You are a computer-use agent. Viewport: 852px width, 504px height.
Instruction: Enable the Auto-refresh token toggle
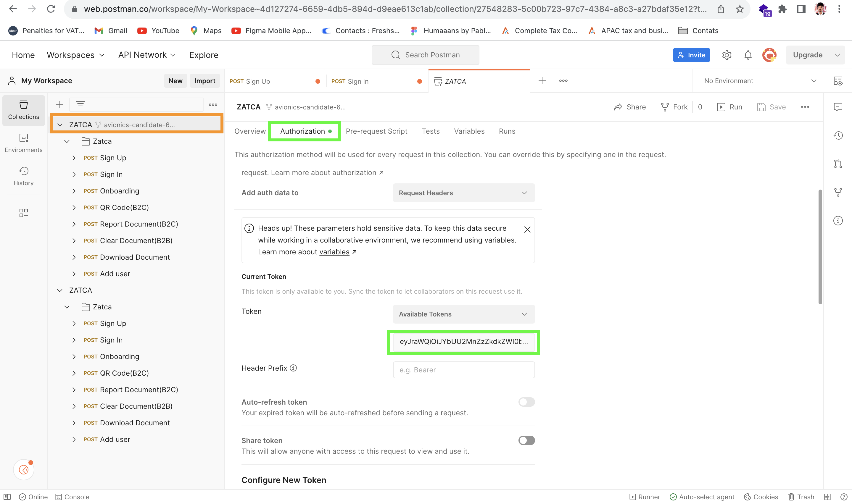click(x=526, y=402)
